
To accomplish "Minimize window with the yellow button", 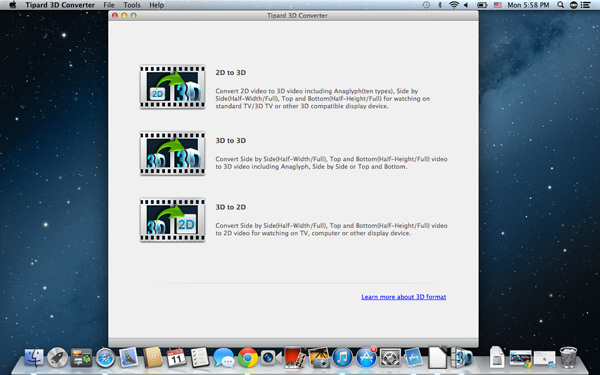I will pyautogui.click(x=124, y=15).
